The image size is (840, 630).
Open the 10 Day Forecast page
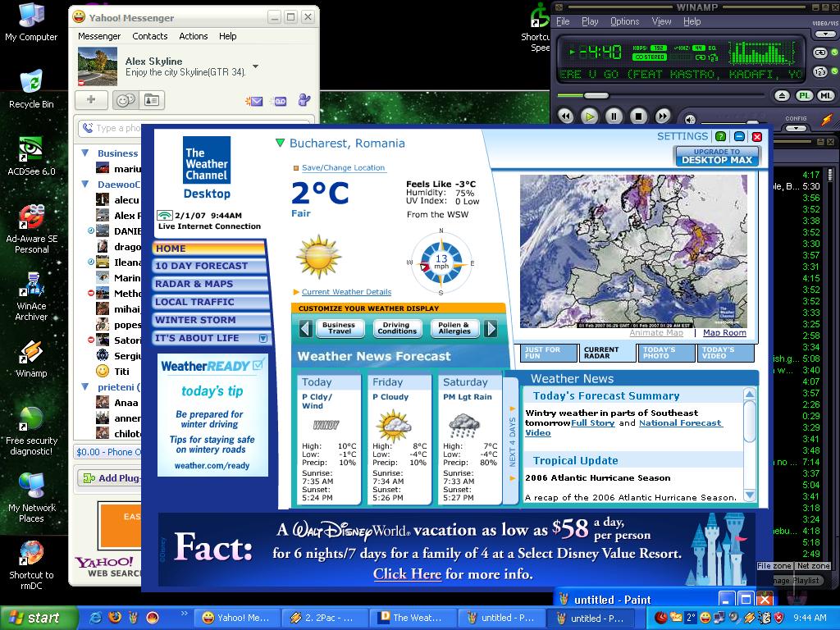point(201,266)
